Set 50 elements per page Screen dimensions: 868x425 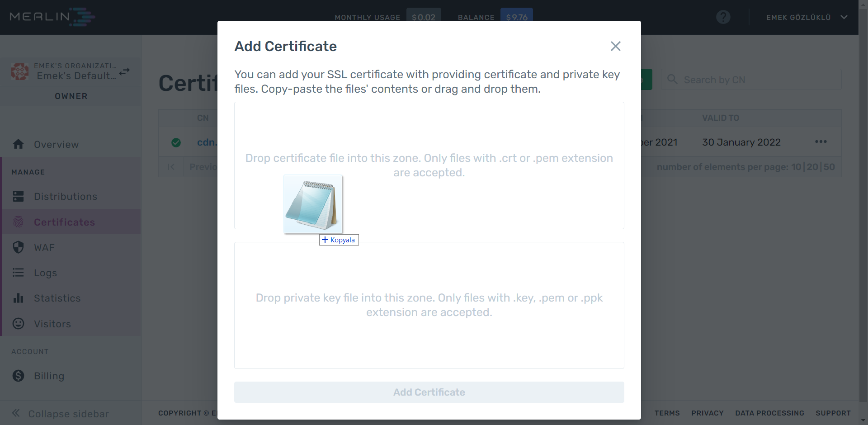(829, 167)
